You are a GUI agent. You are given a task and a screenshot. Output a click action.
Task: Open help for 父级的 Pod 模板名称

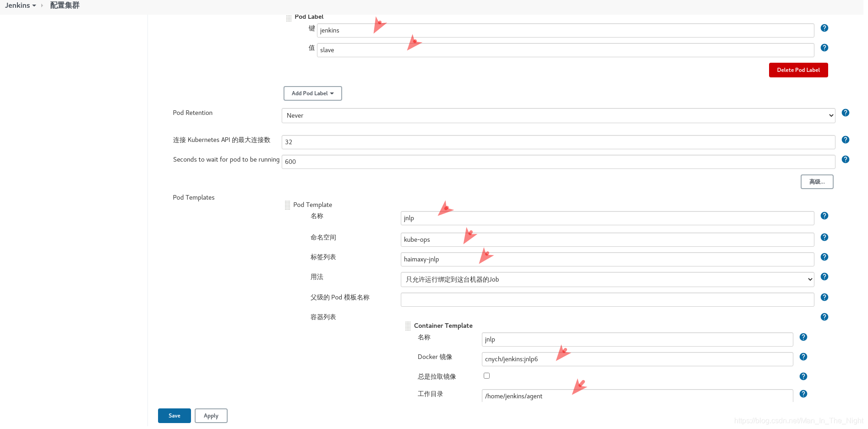(824, 297)
